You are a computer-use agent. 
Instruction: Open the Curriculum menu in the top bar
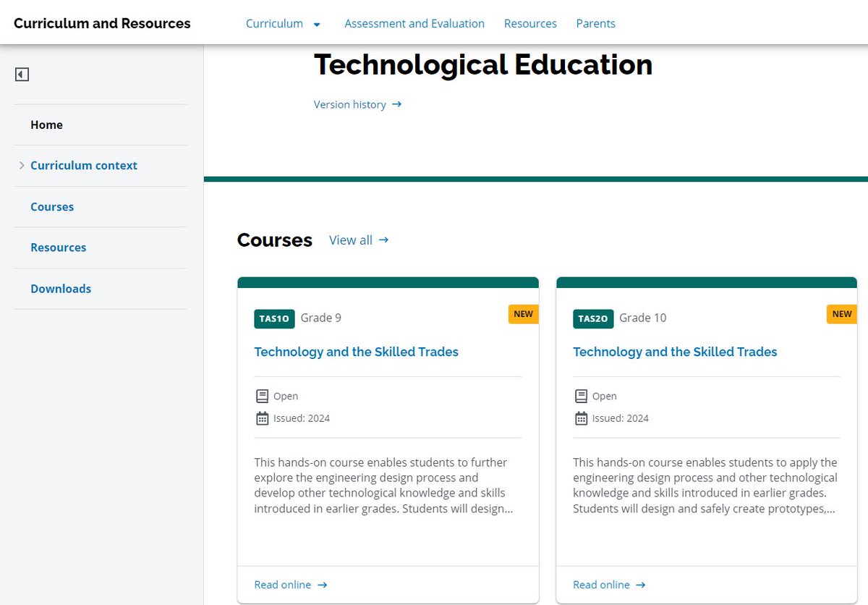274,23
